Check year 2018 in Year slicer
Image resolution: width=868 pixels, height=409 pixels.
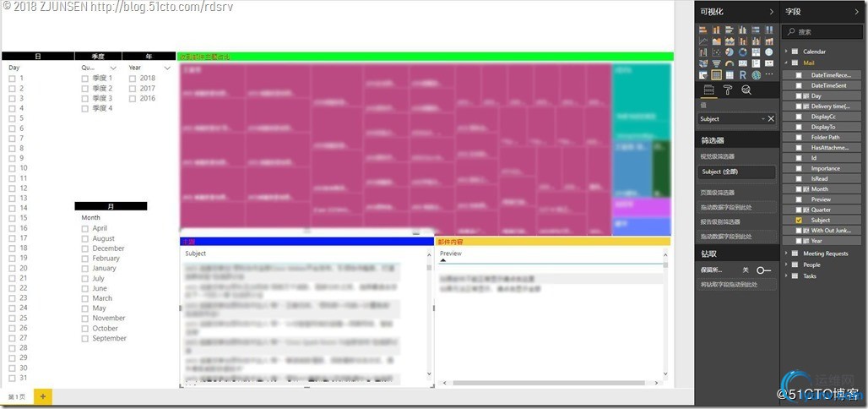coord(133,79)
